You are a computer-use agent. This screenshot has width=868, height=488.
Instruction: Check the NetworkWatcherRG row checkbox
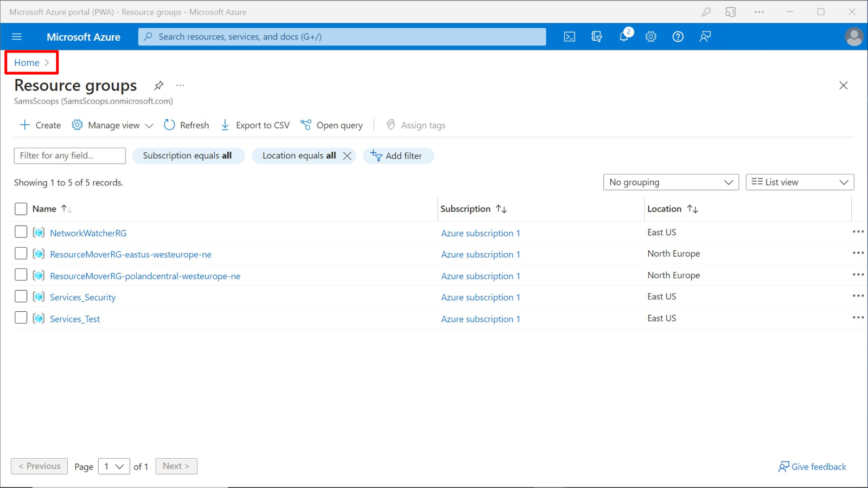(21, 232)
